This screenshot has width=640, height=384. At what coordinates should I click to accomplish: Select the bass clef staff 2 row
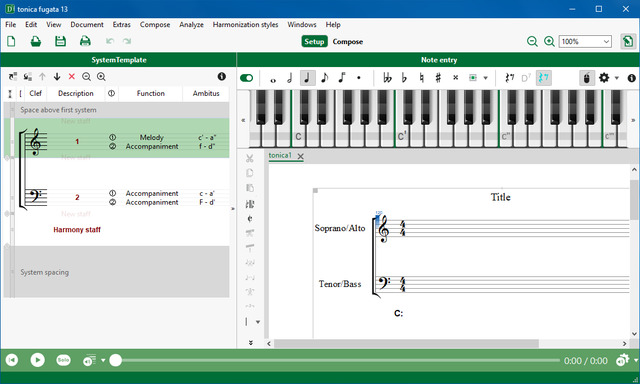117,198
